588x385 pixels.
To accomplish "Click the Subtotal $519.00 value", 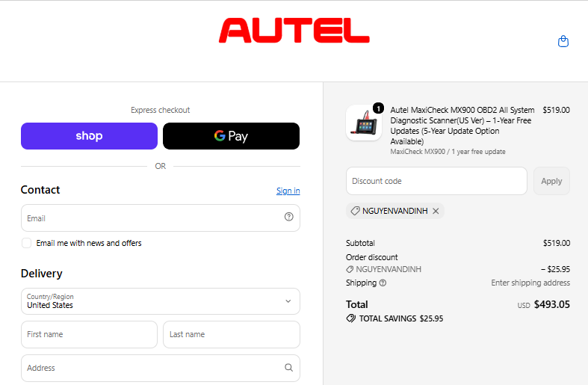I will (x=557, y=243).
